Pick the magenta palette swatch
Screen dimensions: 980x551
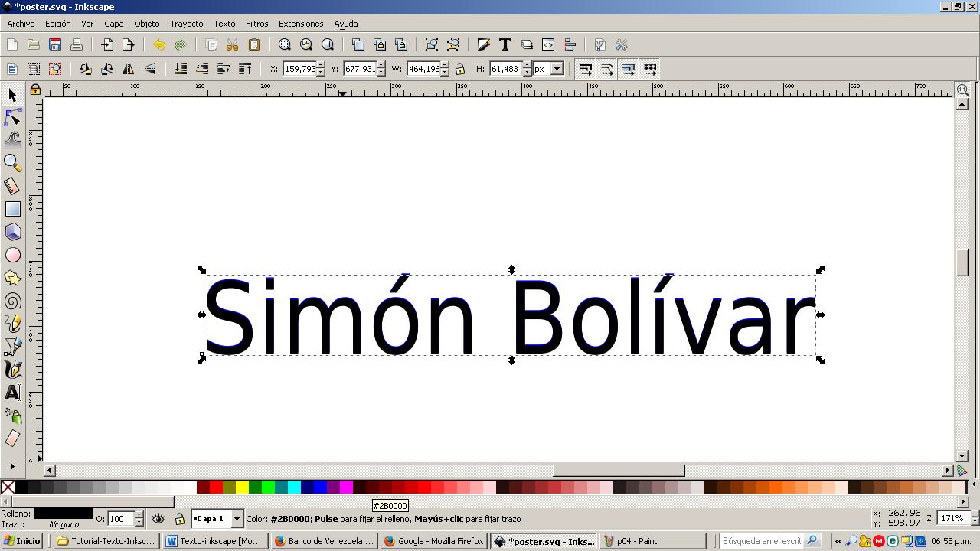click(346, 487)
